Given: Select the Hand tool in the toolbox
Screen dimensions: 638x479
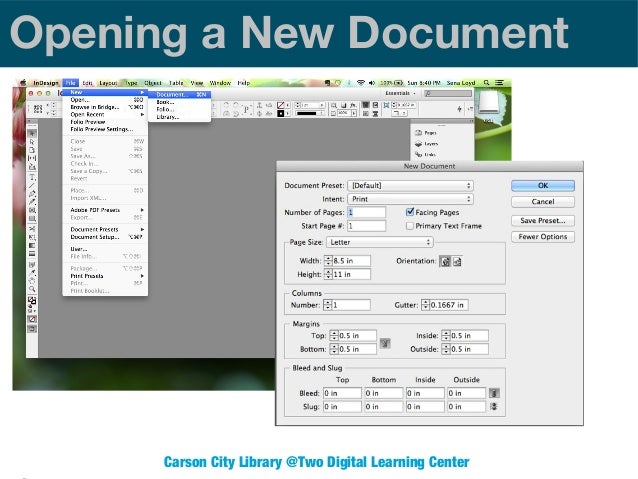Looking at the screenshot, I should click(x=32, y=280).
